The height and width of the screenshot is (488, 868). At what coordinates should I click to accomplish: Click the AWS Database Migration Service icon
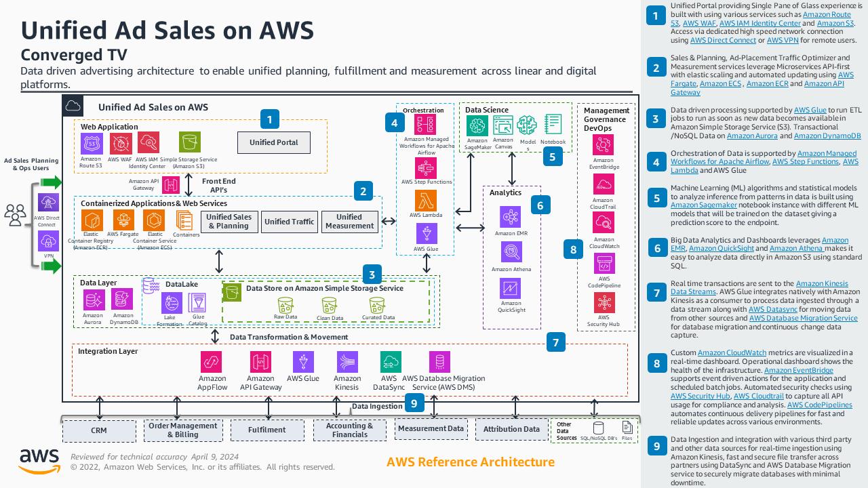click(x=439, y=362)
